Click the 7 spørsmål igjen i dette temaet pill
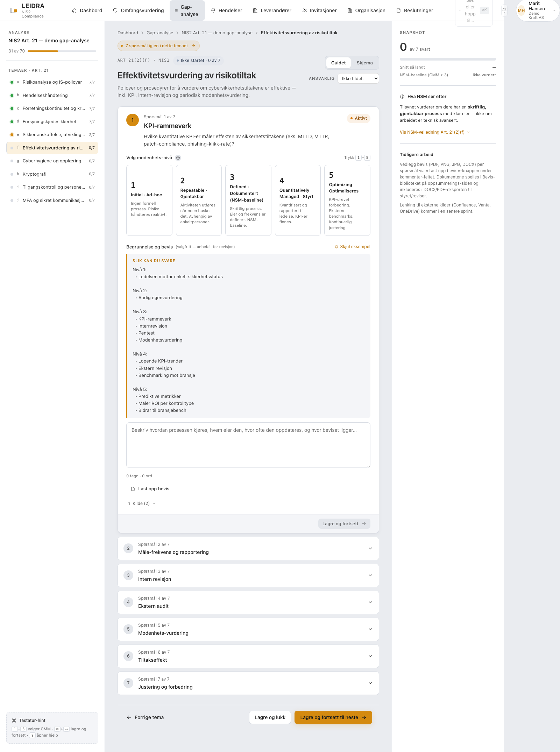The width and height of the screenshot is (560, 752). tap(158, 46)
